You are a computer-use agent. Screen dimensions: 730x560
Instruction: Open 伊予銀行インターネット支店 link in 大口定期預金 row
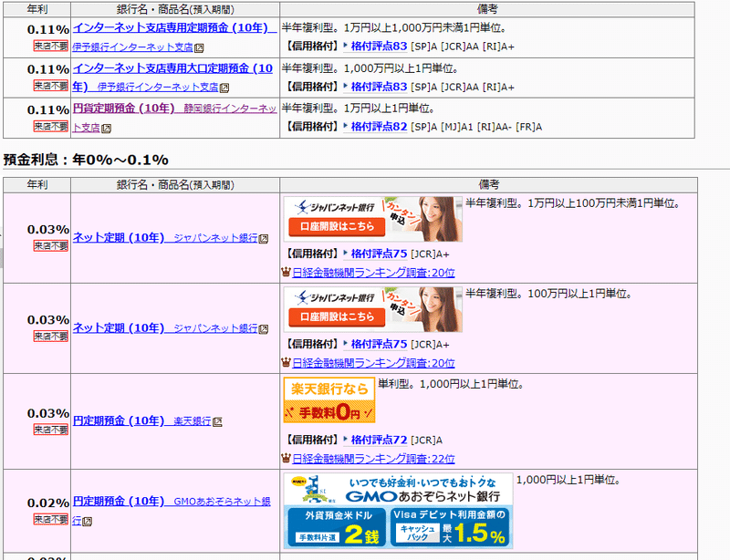[158, 87]
